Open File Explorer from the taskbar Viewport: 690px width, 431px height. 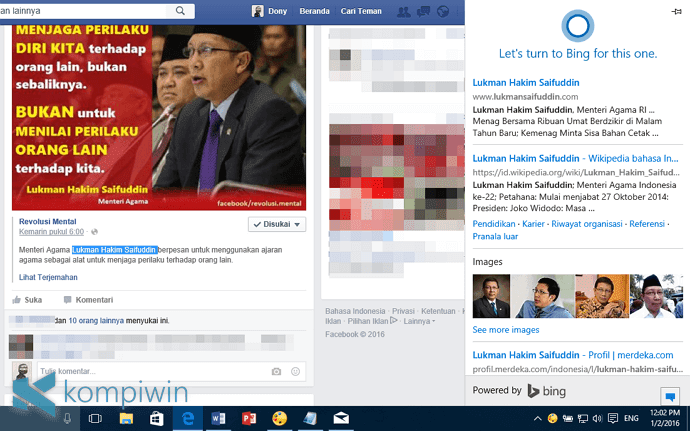[126, 418]
